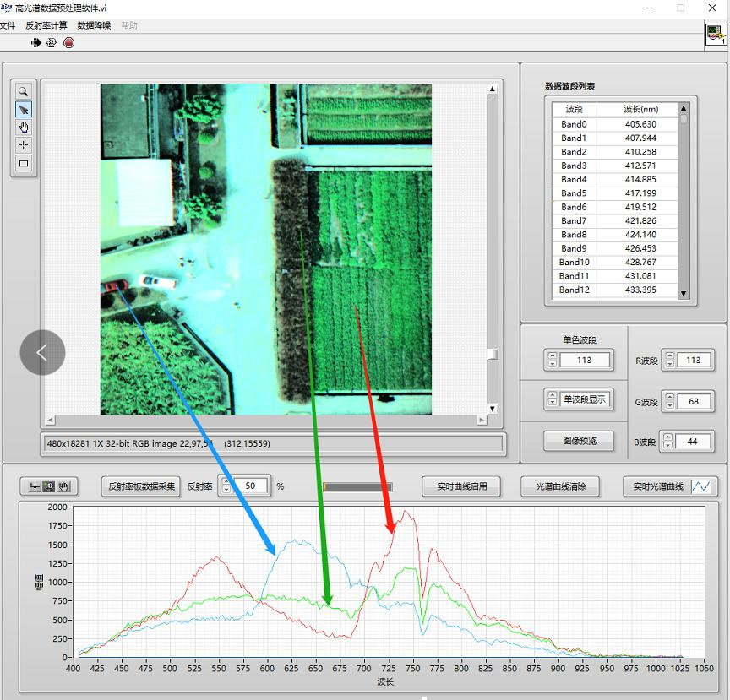
Task: Increment the 单色波段 value
Action: coord(553,356)
